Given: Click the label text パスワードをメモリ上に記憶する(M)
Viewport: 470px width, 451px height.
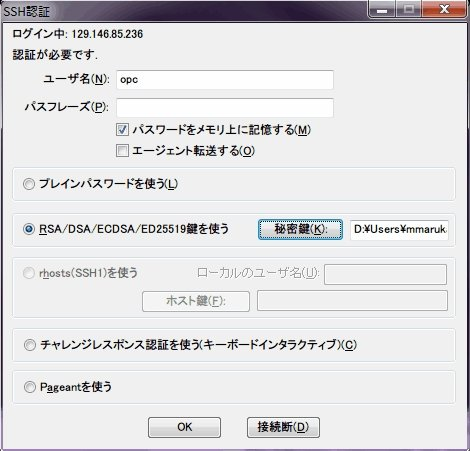Looking at the screenshot, I should tap(222, 130).
